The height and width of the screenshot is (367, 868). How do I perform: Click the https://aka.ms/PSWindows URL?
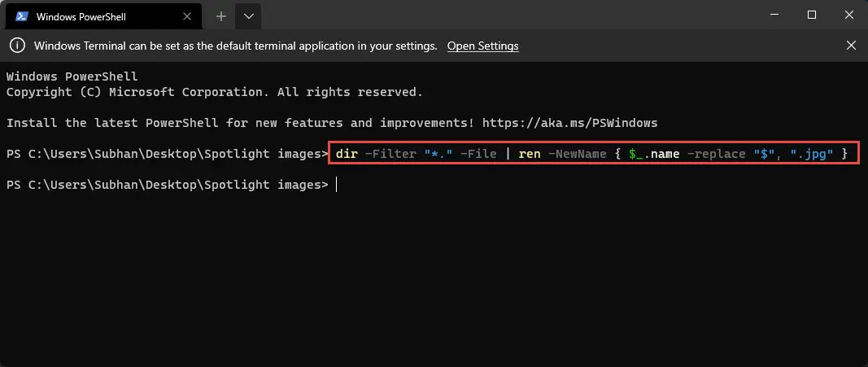569,123
